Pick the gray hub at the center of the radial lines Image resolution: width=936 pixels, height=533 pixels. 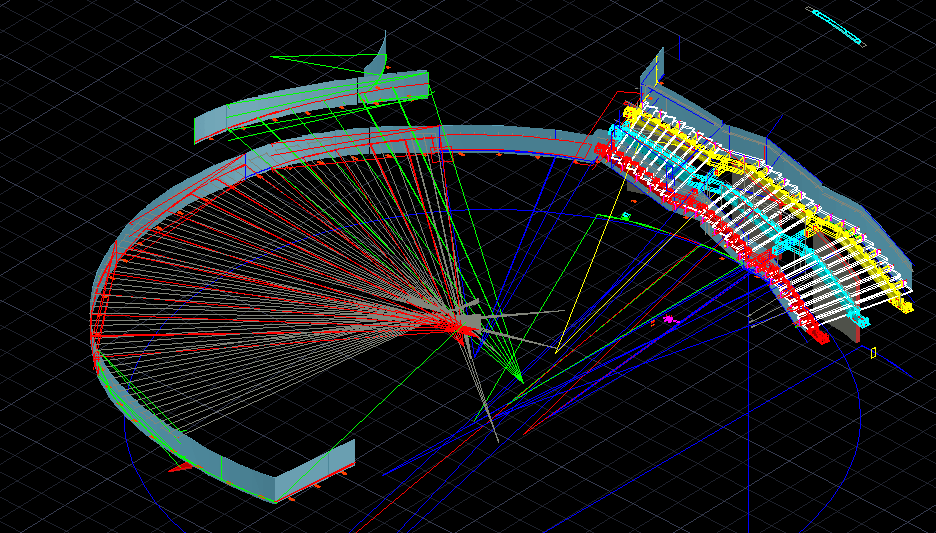[470, 322]
